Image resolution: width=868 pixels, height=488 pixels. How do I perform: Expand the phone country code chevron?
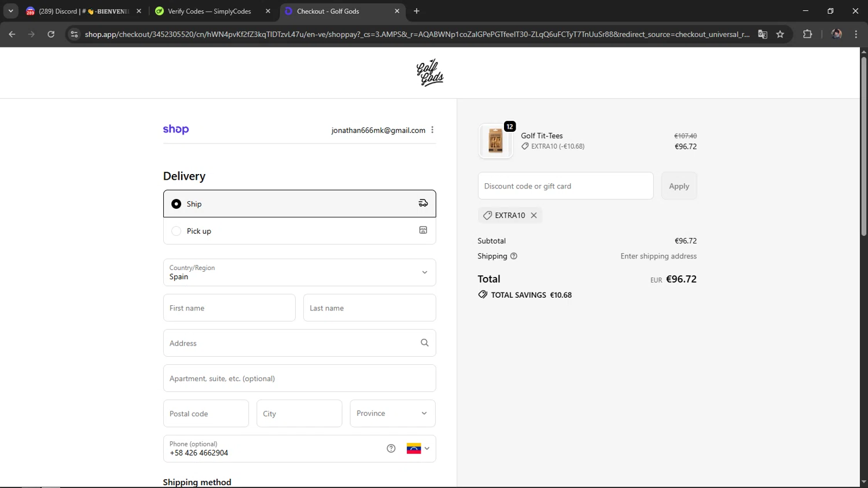427,449
